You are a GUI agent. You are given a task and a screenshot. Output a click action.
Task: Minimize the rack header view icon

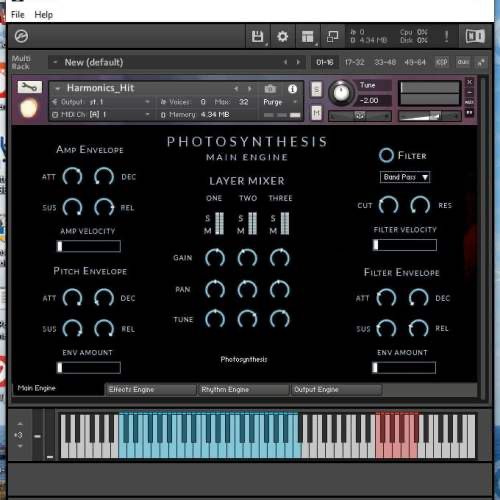pyautogui.click(x=481, y=62)
